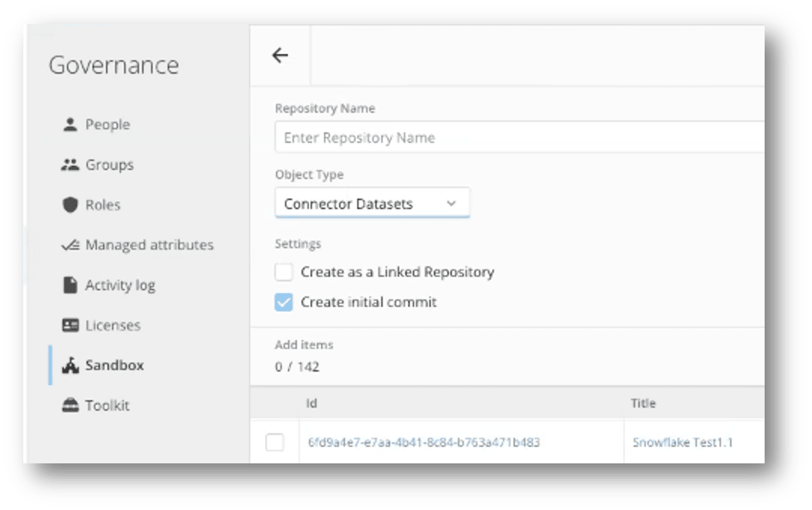Click the Roles shield icon
The height and width of the screenshot is (510, 812).
point(70,205)
